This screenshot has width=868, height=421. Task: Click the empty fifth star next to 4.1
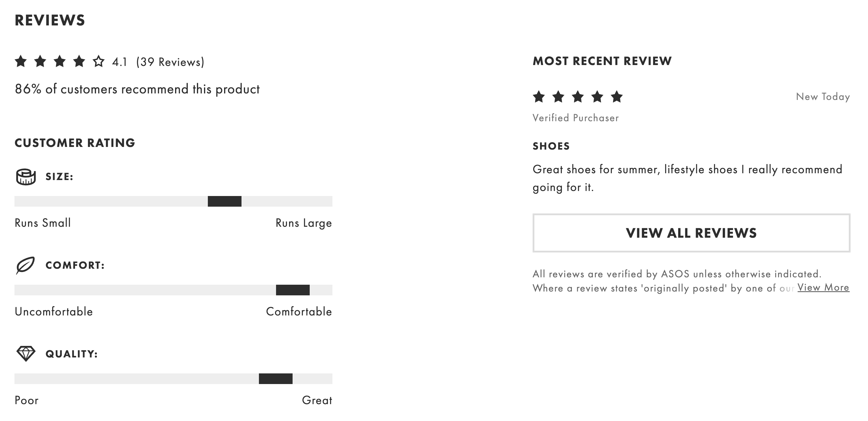pyautogui.click(x=98, y=62)
